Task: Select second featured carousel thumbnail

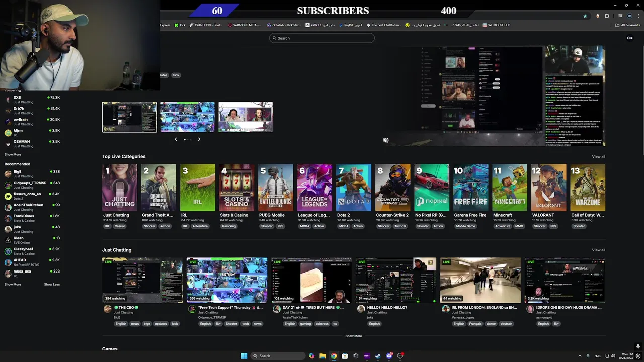Action: pyautogui.click(x=188, y=117)
